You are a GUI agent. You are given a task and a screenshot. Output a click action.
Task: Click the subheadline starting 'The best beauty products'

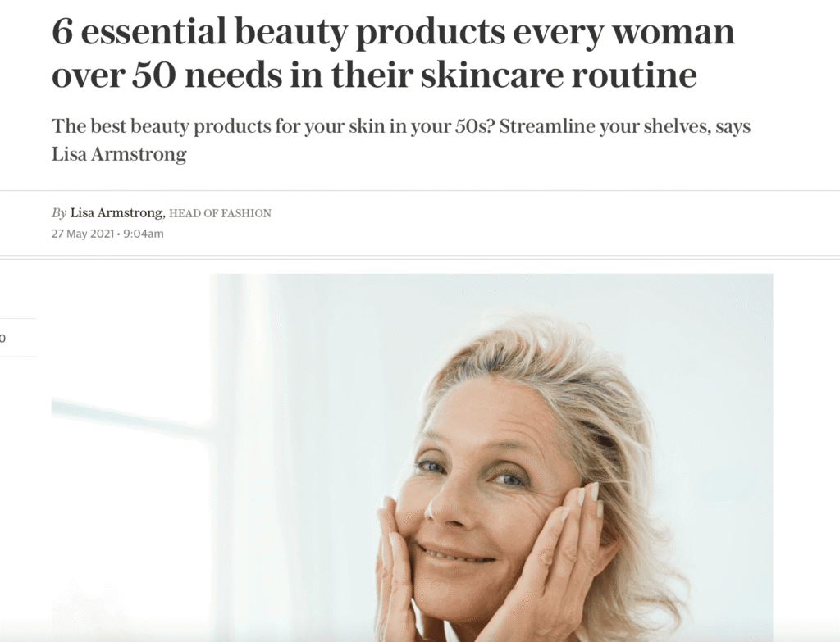click(400, 140)
